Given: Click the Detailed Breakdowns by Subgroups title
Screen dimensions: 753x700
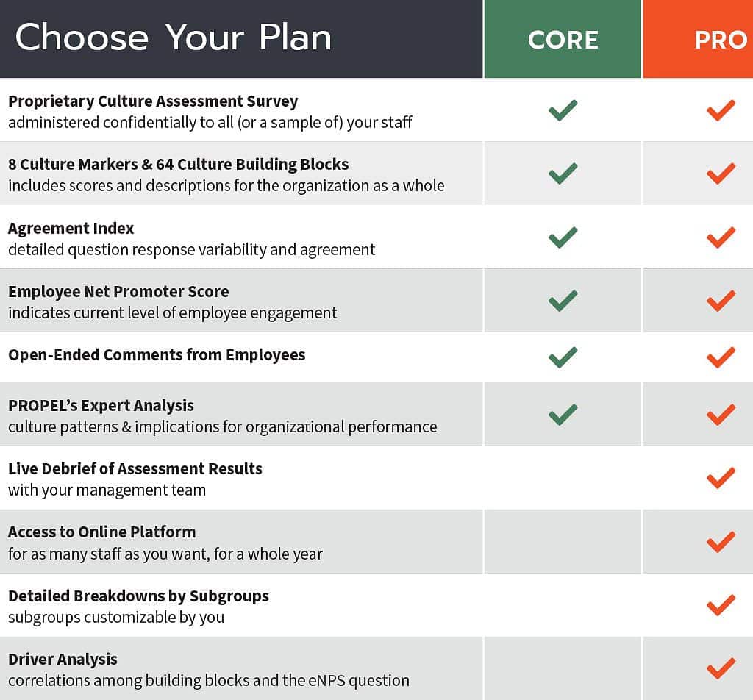Looking at the screenshot, I should [138, 596].
